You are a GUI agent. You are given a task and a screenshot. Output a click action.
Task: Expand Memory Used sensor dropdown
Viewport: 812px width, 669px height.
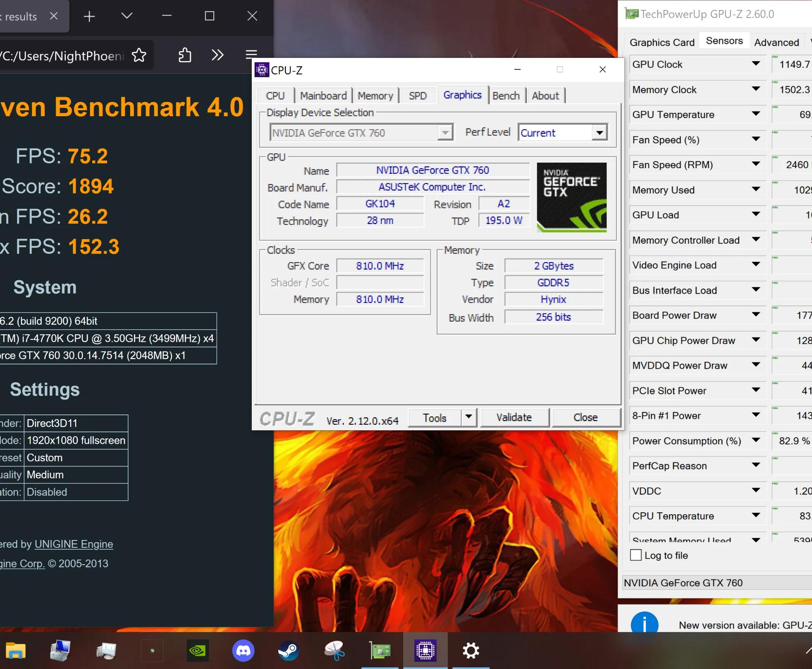[756, 189]
